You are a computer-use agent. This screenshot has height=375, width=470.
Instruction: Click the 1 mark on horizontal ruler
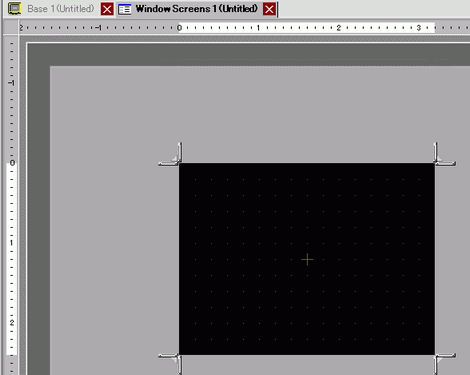[x=258, y=28]
